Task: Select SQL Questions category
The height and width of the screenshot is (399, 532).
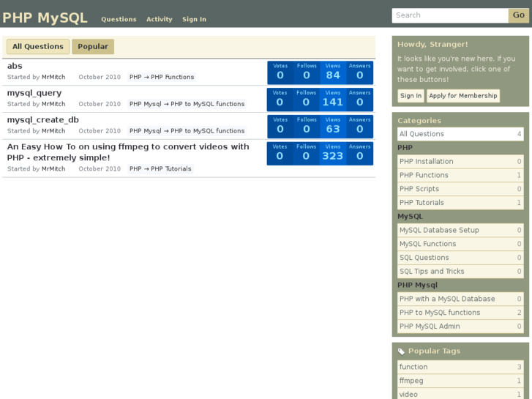Action: click(460, 258)
